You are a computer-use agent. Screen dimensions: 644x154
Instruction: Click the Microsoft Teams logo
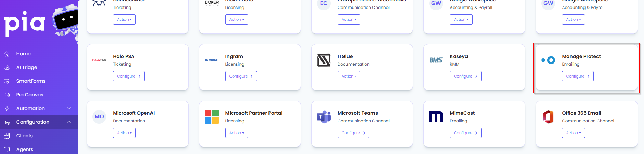point(324,117)
